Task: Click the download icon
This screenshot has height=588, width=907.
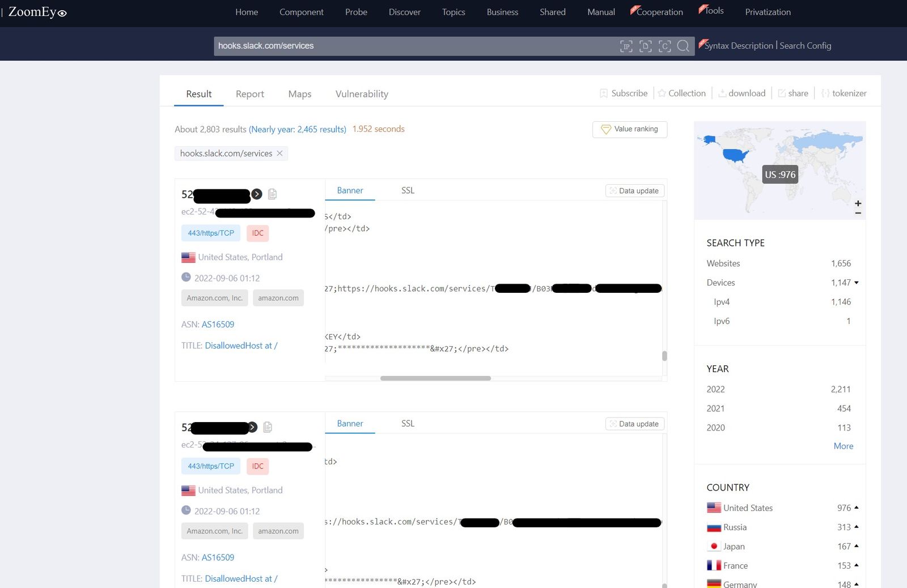Action: (722, 93)
